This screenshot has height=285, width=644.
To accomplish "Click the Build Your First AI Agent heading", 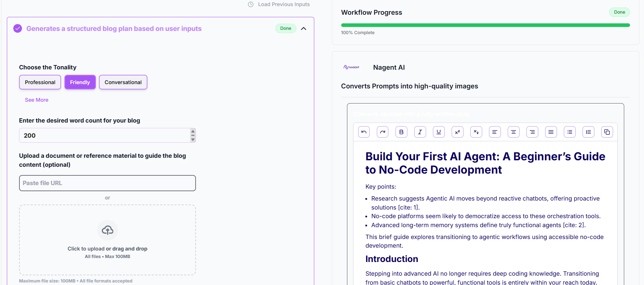I will (x=485, y=163).
